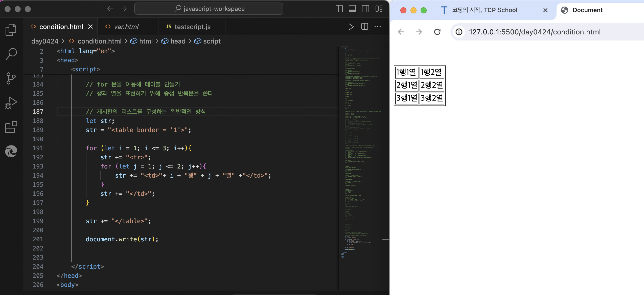
Task: Click the browser address bar URL
Action: tap(534, 32)
